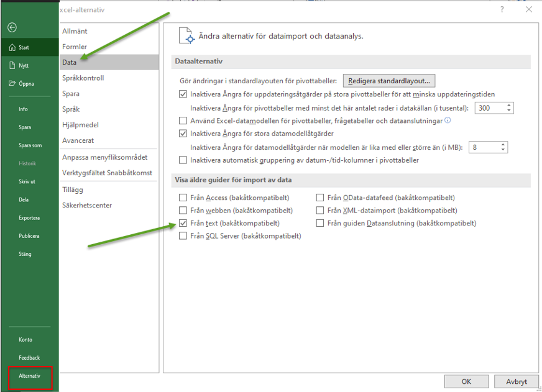Enable Från SQL Server (bakåtkompatibelt) checkbox
The width and height of the screenshot is (542, 392).
[x=183, y=236]
